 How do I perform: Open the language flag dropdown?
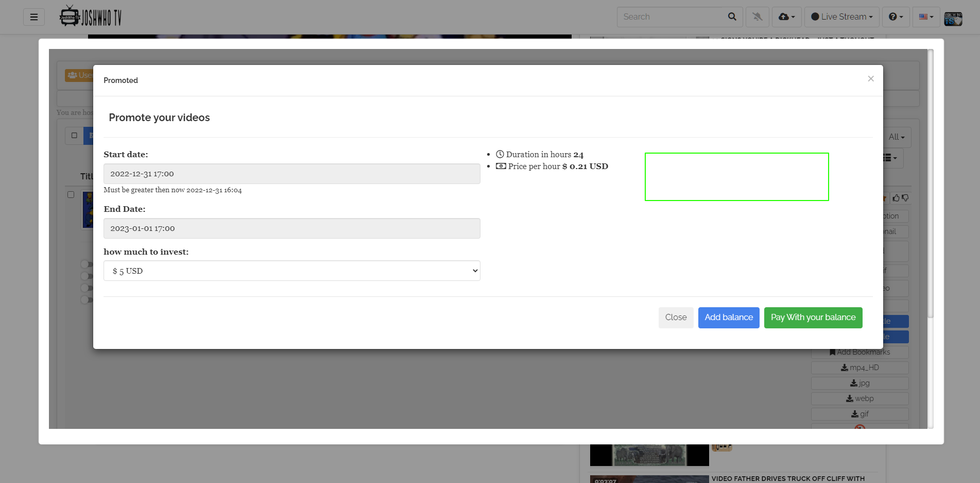tap(925, 17)
